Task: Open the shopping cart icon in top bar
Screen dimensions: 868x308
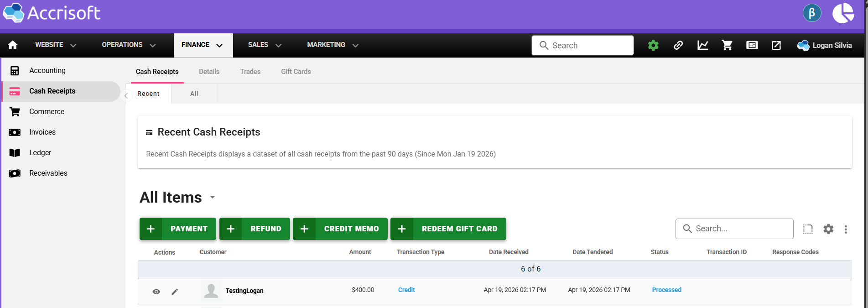Action: click(x=727, y=45)
